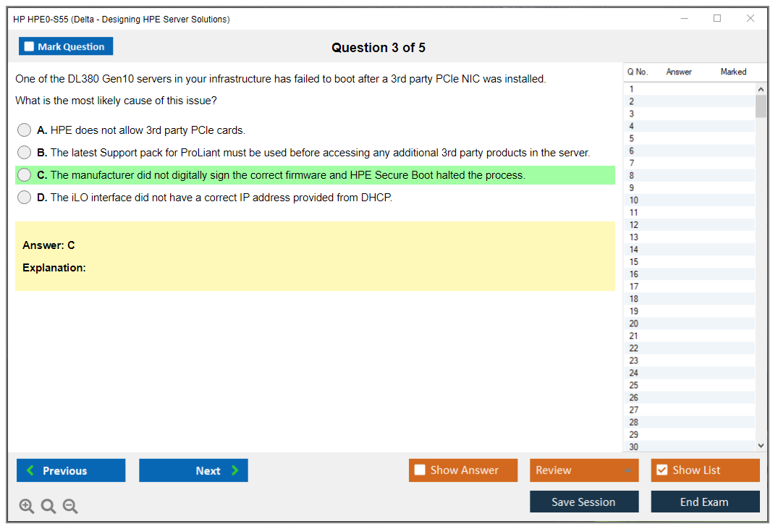The image size is (778, 532).
Task: Click the Marked column header
Action: (x=732, y=72)
